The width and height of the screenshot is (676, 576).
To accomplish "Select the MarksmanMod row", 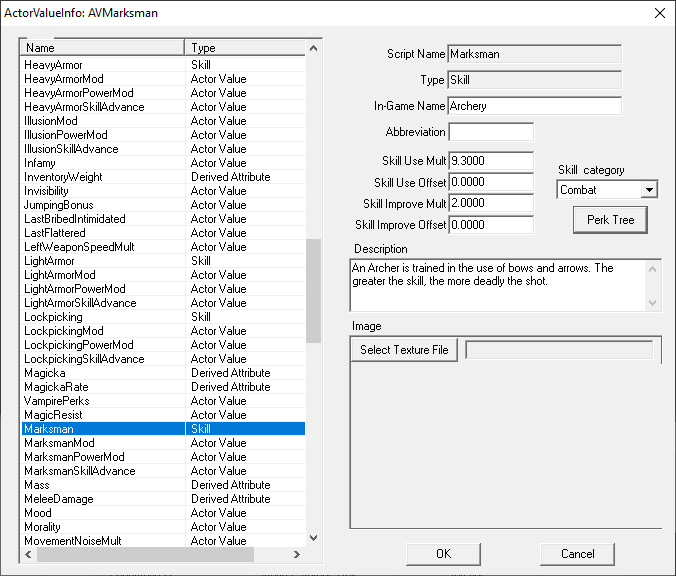I will [163, 443].
